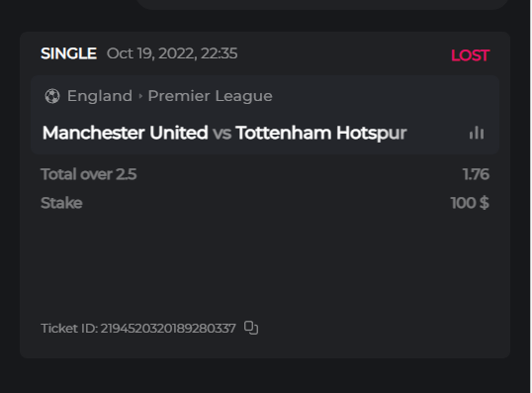Click the LOST status label
The image size is (532, 393).
pyautogui.click(x=470, y=55)
